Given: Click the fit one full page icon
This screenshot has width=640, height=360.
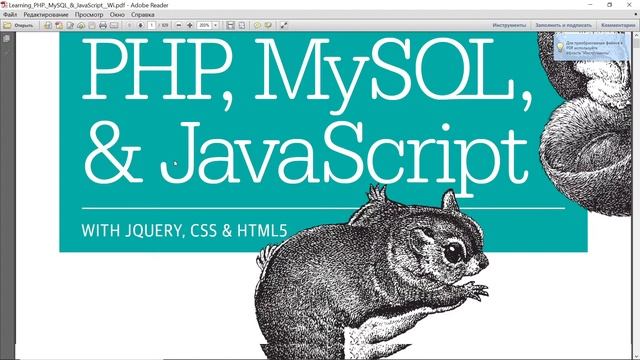Looking at the screenshot, I should (x=242, y=25).
